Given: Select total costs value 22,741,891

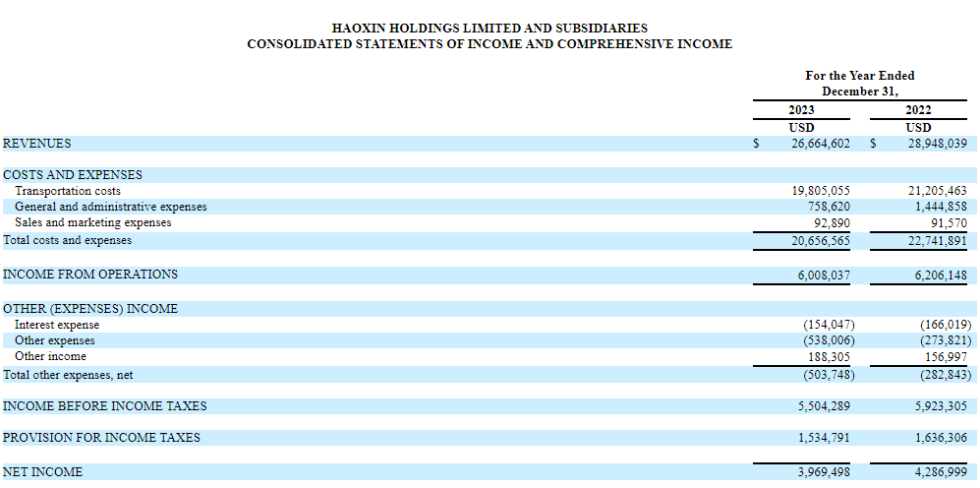Looking at the screenshot, I should tap(938, 240).
